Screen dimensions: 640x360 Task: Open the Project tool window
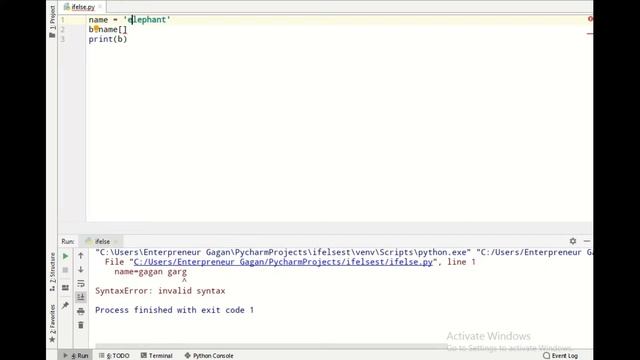click(x=52, y=21)
